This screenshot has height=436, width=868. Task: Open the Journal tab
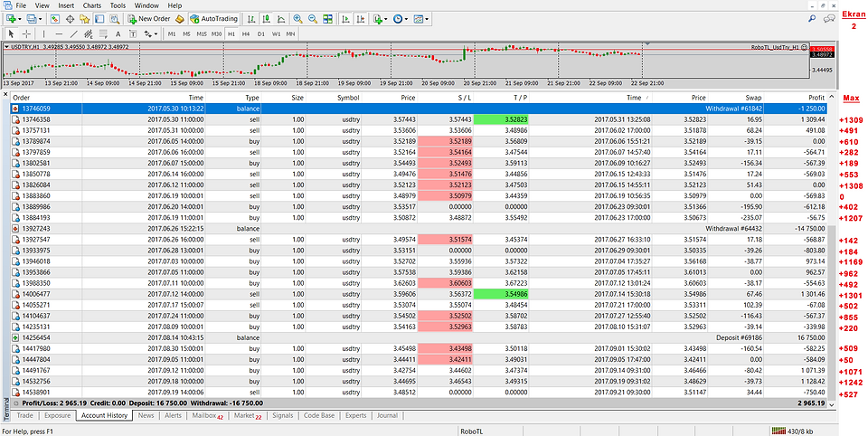tap(387, 415)
